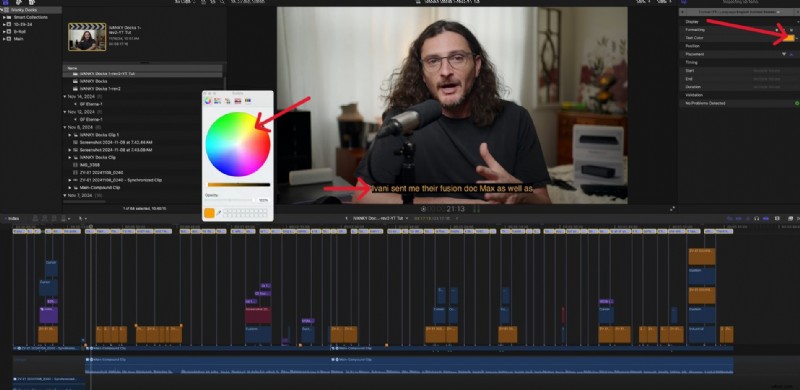Image resolution: width=800 pixels, height=390 pixels.
Task: Select the color sliders tab in Colors
Action: pyautogui.click(x=218, y=101)
